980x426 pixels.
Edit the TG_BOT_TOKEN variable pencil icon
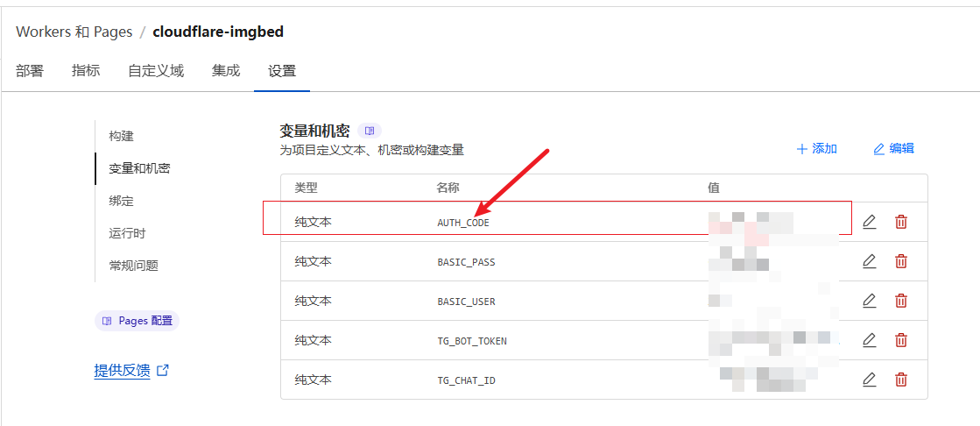coord(869,340)
